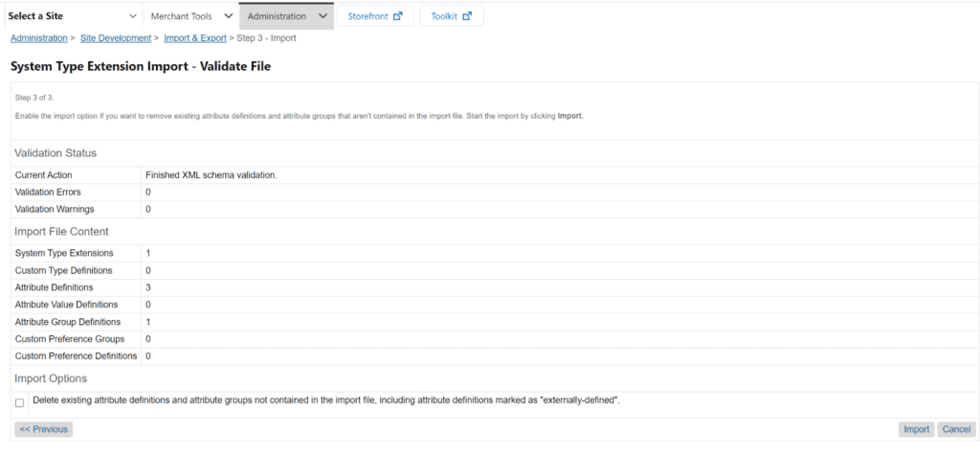Expand the Administration menu in top bar
980x457 pixels.
tap(277, 16)
